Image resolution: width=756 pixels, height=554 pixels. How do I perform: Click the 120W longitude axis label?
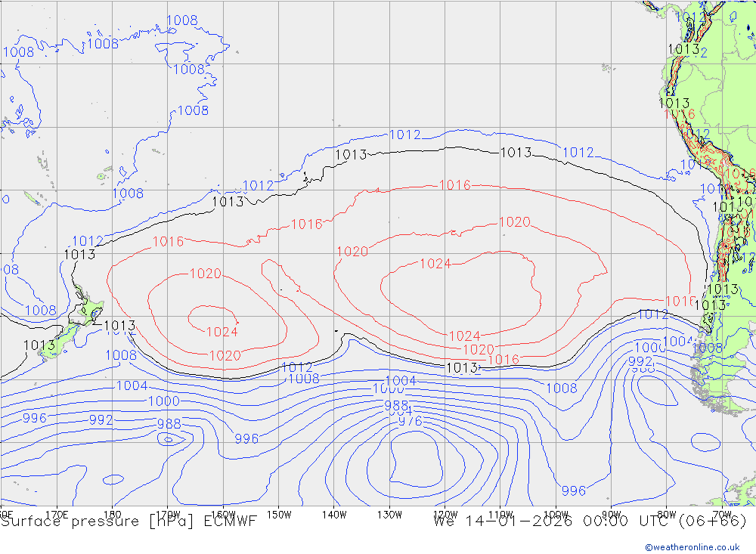pos(445,514)
